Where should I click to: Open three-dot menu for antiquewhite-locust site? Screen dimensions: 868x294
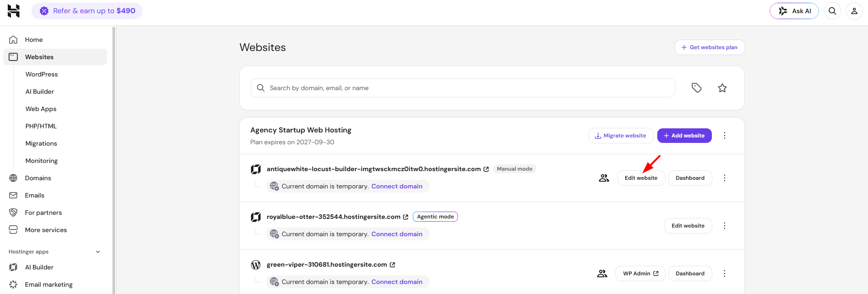coord(725,178)
